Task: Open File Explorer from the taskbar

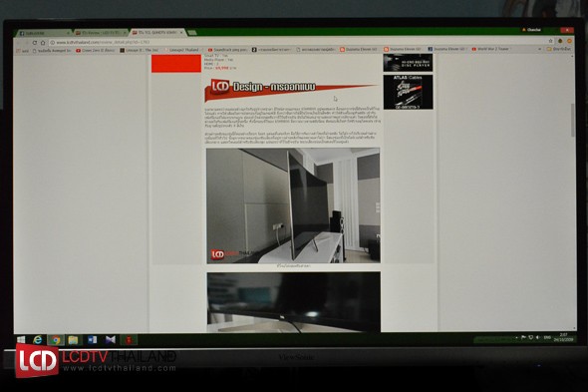Action: click(x=74, y=340)
